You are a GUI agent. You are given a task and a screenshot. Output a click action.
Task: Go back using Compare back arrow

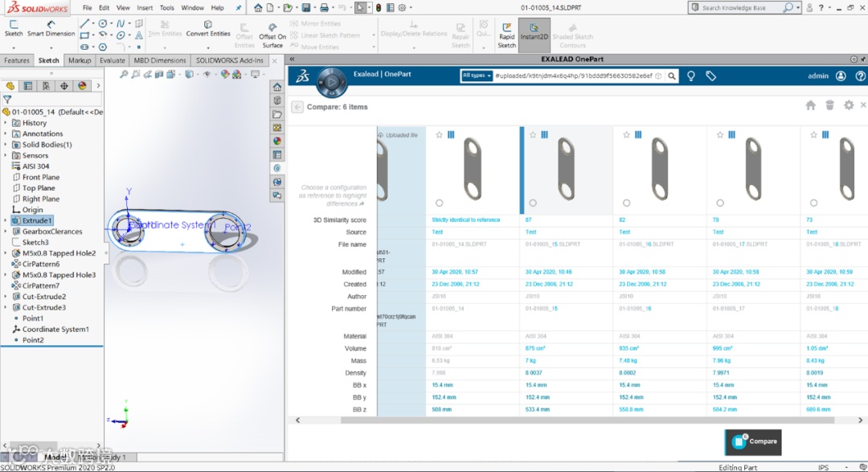297,107
